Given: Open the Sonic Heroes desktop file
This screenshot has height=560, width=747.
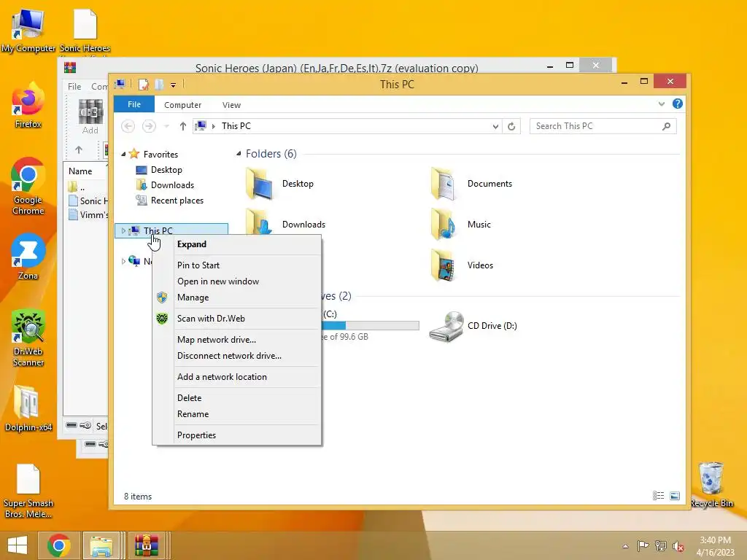Looking at the screenshot, I should click(x=85, y=31).
